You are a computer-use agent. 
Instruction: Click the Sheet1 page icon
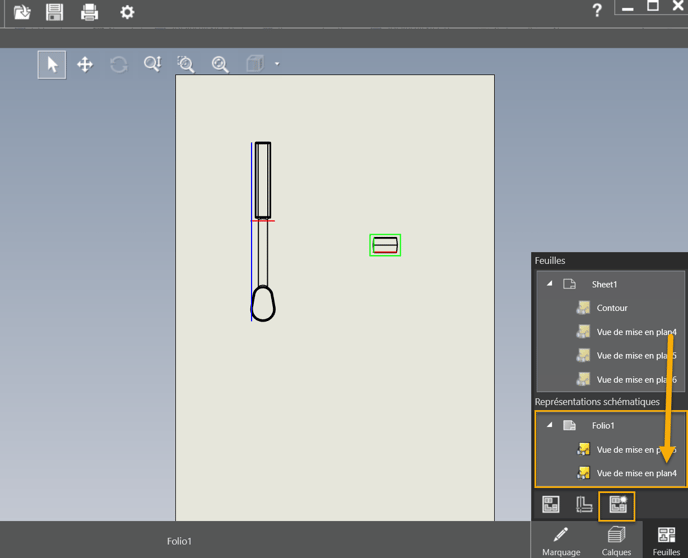570,284
